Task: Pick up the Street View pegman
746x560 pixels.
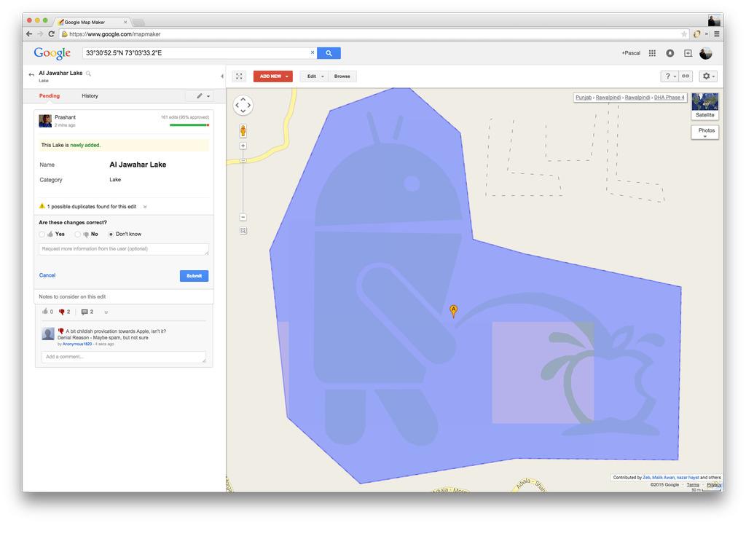Action: tap(243, 131)
